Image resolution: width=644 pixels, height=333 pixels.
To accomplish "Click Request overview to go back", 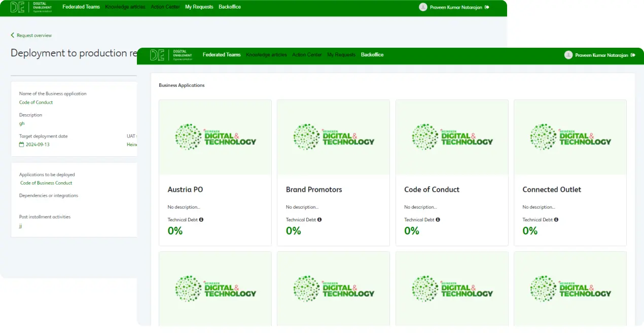I will point(33,35).
